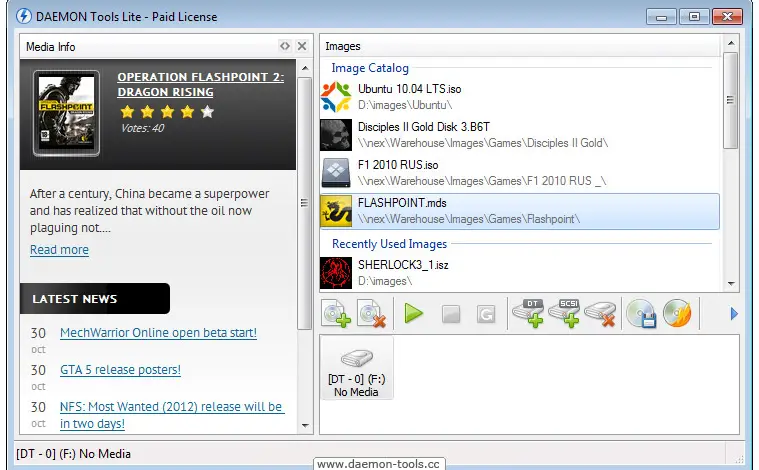This screenshot has height=470, width=759.
Task: Click the Images list scrollbar thumb
Action: pos(731,100)
